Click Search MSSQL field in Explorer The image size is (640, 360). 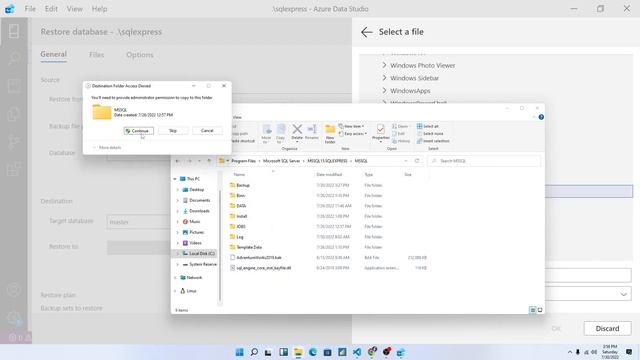484,161
